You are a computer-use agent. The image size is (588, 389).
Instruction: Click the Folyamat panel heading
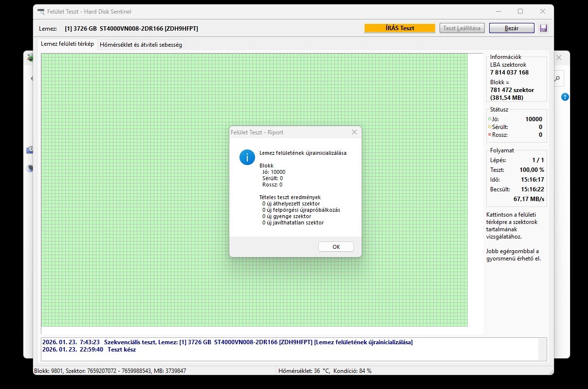[502, 150]
